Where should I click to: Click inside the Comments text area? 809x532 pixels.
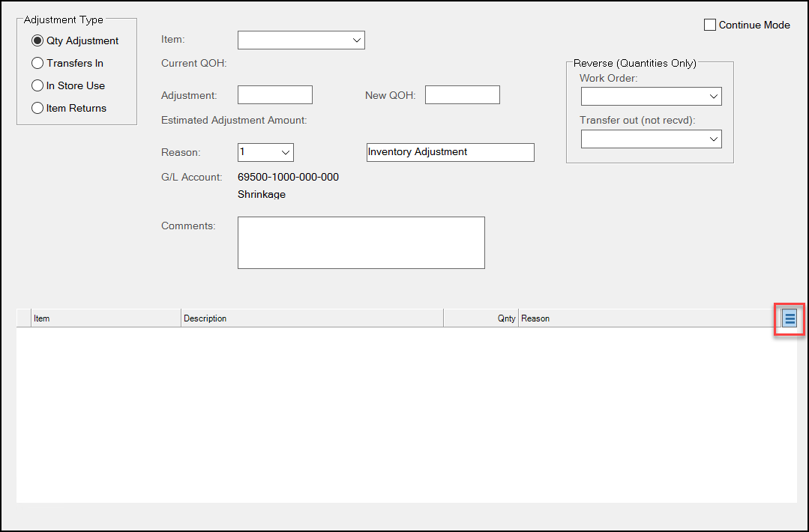pyautogui.click(x=361, y=243)
